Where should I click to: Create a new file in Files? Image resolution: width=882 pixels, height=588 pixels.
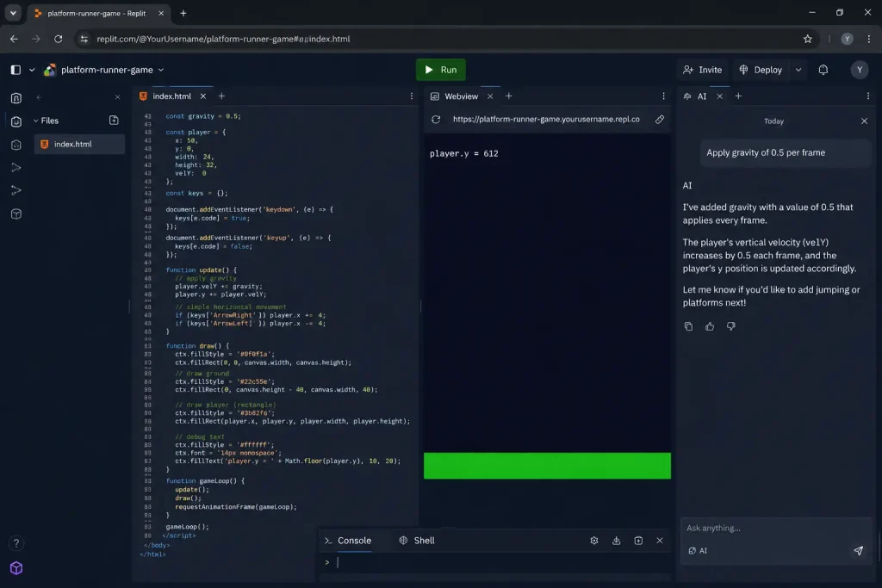coord(114,121)
